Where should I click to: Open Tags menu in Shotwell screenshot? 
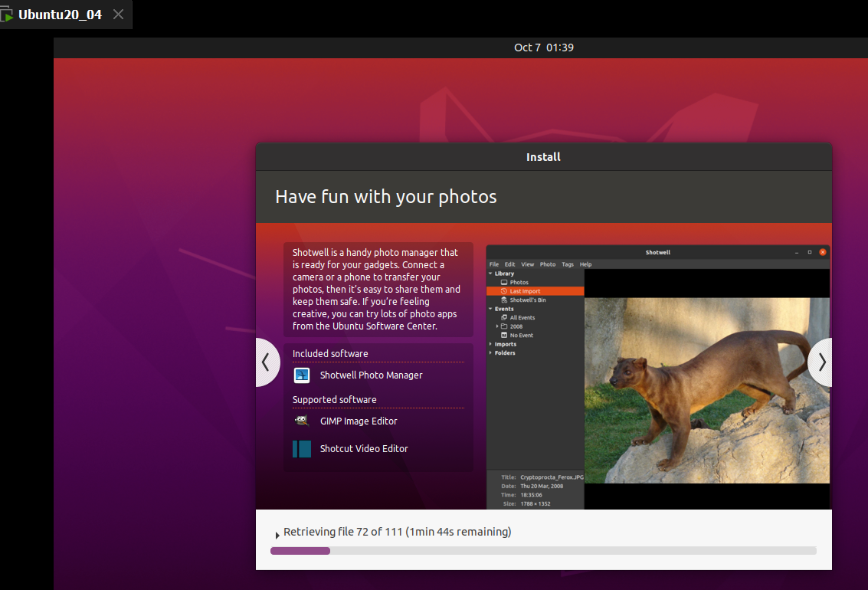568,264
